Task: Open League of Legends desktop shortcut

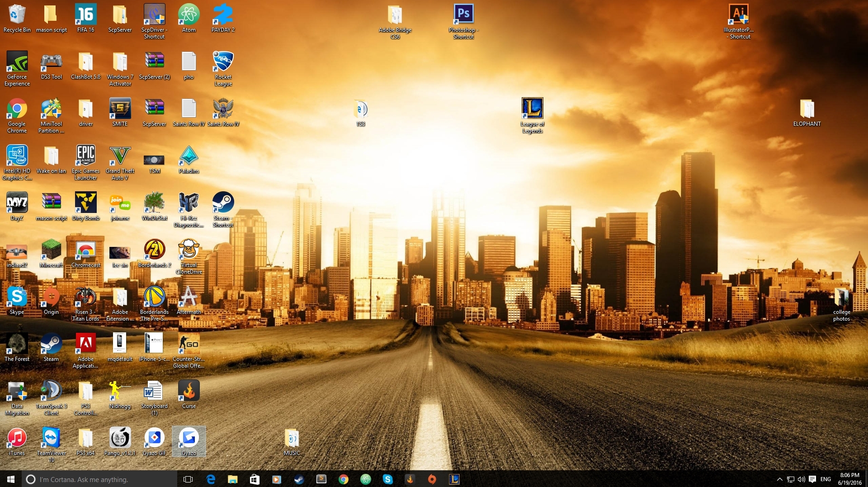Action: point(532,116)
